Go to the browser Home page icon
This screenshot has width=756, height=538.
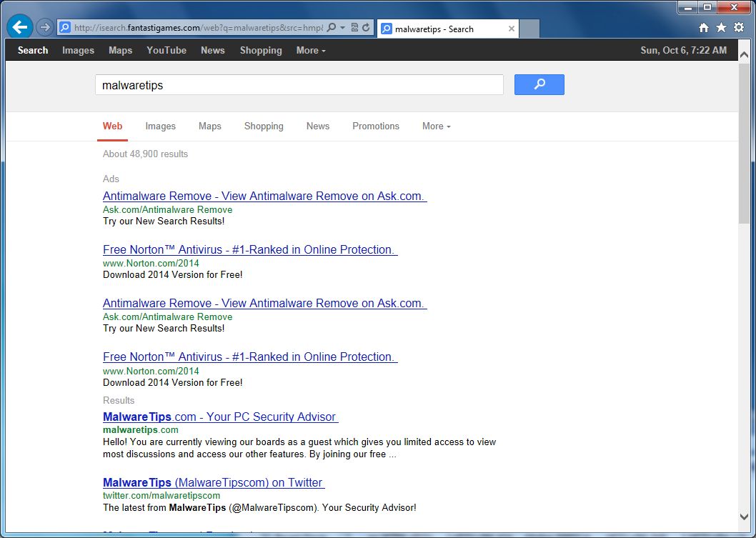(x=704, y=28)
